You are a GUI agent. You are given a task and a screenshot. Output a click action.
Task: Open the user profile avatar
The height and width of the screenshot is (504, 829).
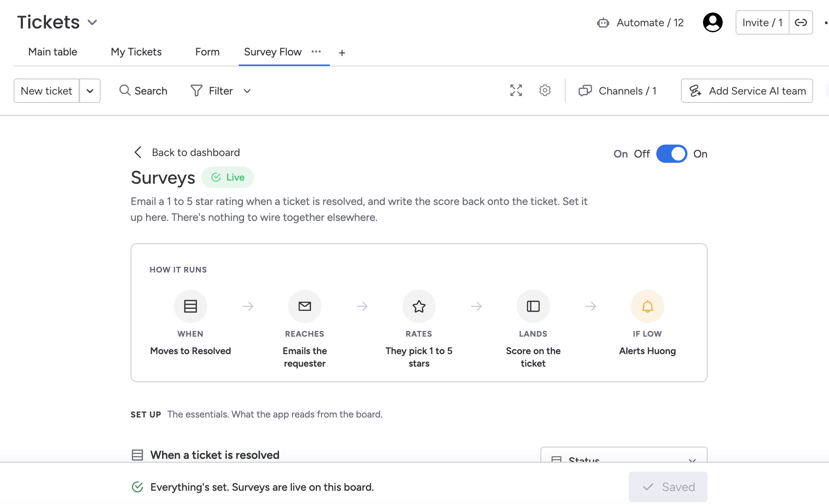click(712, 22)
